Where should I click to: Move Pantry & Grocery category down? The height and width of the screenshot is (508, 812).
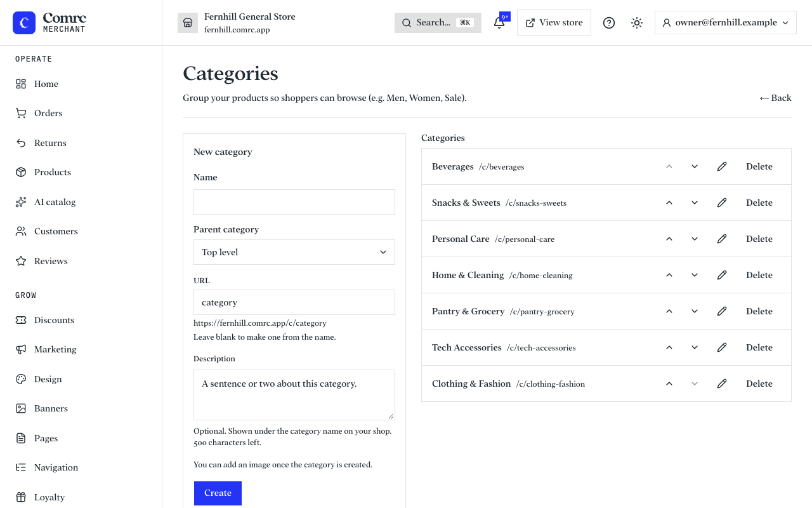(x=695, y=311)
